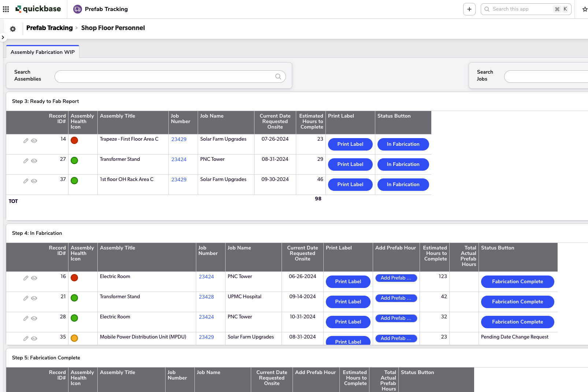Click the red health indicator for Electric Room
The width and height of the screenshot is (588, 392).
74,278
